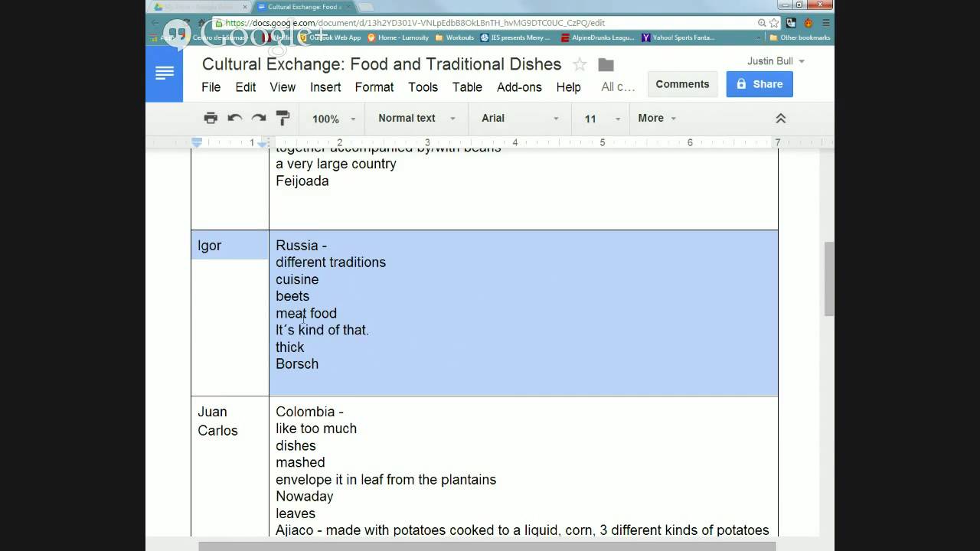Screen dimensions: 980x551
Task: Click the word 'thick'
Action: coord(290,347)
